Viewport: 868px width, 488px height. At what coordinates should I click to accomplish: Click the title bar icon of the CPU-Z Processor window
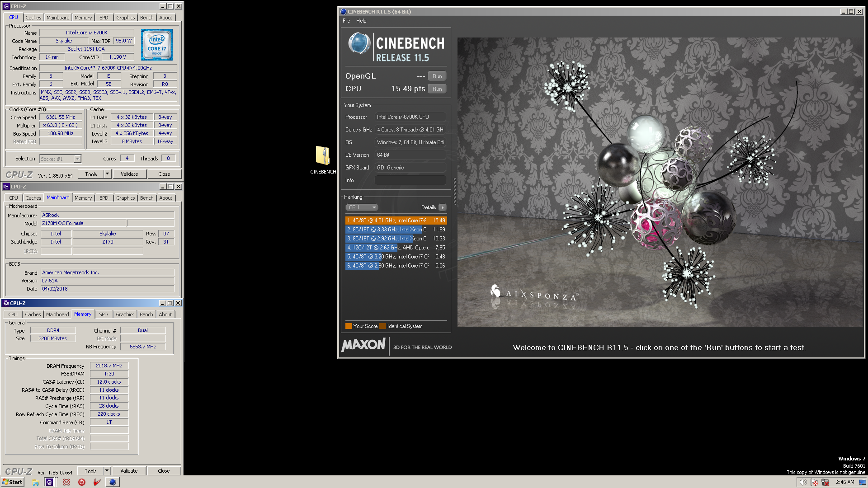coord(6,6)
